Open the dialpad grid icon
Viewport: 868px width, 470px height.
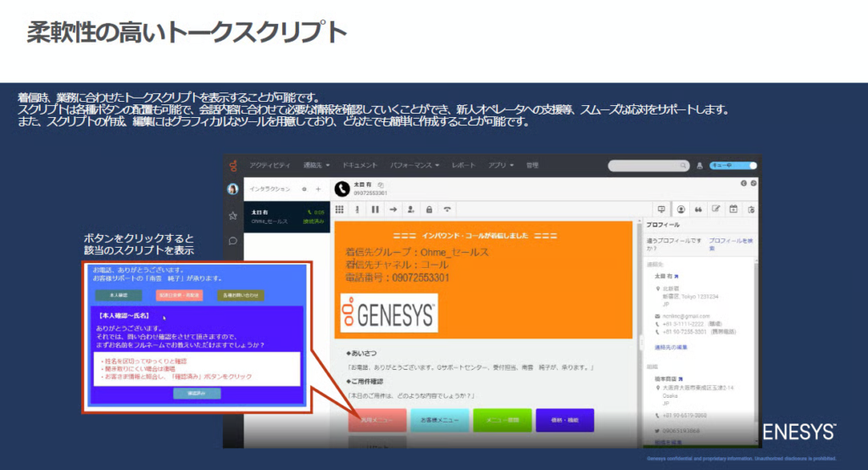[340, 209]
